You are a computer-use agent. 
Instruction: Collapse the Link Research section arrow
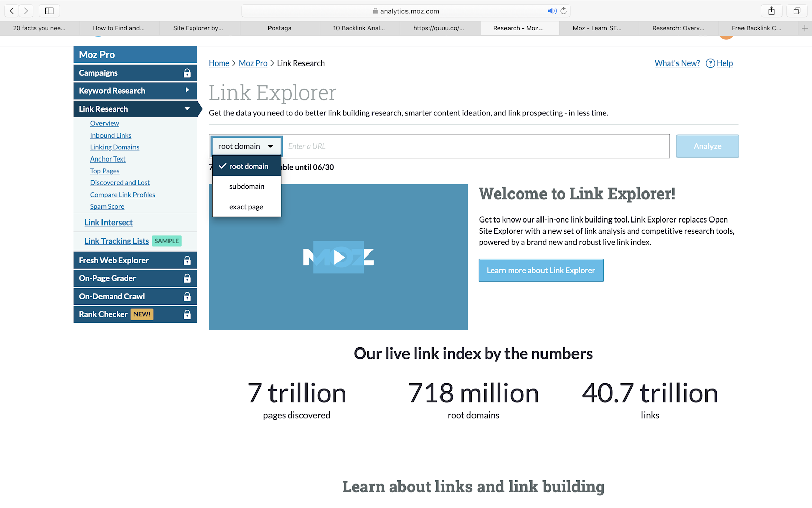(x=187, y=109)
